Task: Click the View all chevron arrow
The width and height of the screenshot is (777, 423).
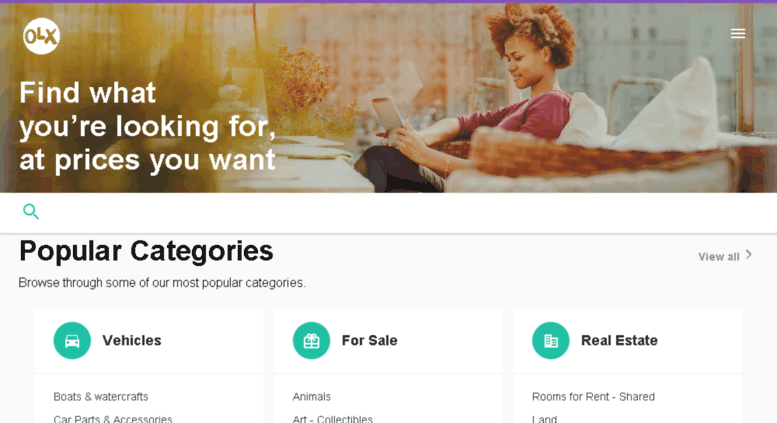Action: pos(749,255)
